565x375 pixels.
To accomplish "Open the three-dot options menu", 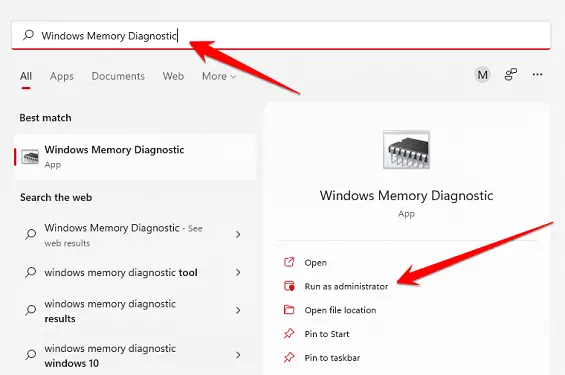I will tap(537, 75).
